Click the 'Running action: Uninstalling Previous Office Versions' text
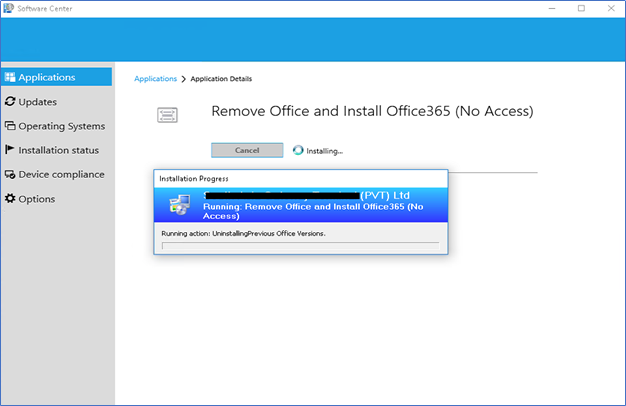 point(244,234)
